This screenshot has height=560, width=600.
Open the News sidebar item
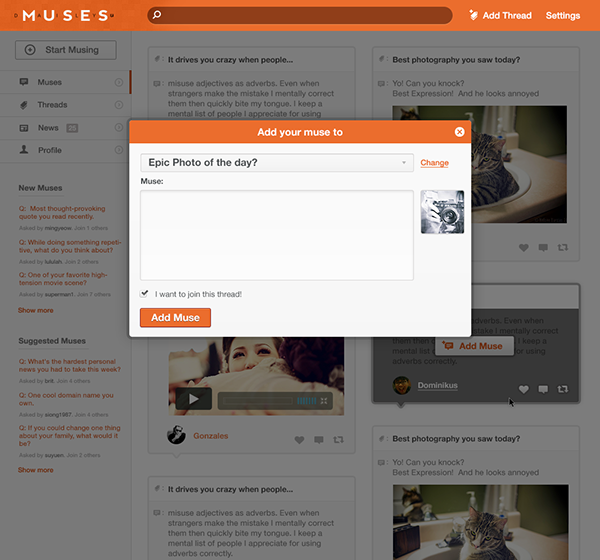[x=65, y=128]
